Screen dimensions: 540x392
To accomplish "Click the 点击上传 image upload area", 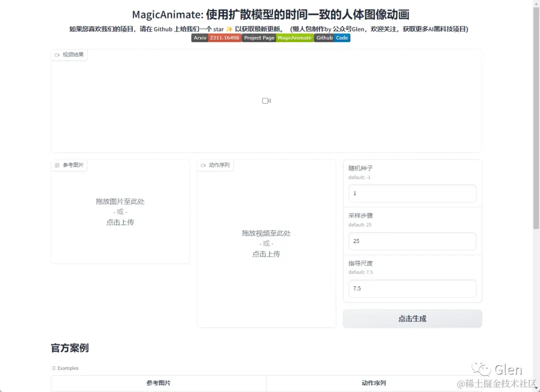I will (x=120, y=222).
